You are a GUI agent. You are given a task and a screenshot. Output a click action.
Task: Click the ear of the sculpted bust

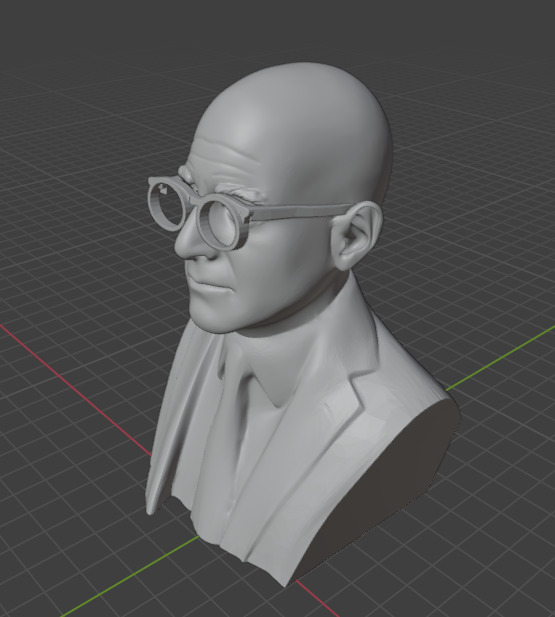(x=356, y=236)
